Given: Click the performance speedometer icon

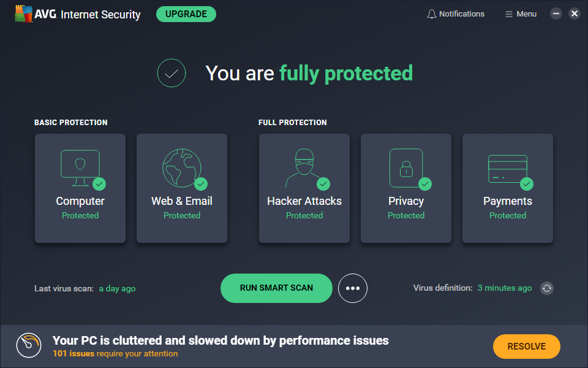Looking at the screenshot, I should pos(29,345).
